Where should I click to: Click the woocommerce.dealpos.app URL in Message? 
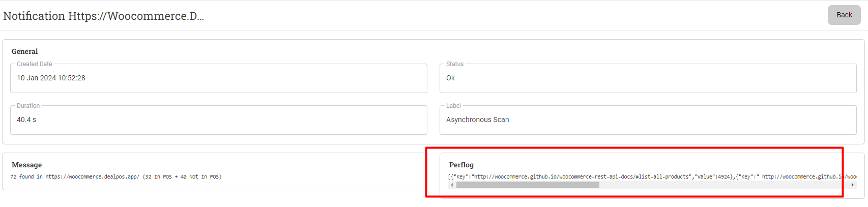coord(92,177)
